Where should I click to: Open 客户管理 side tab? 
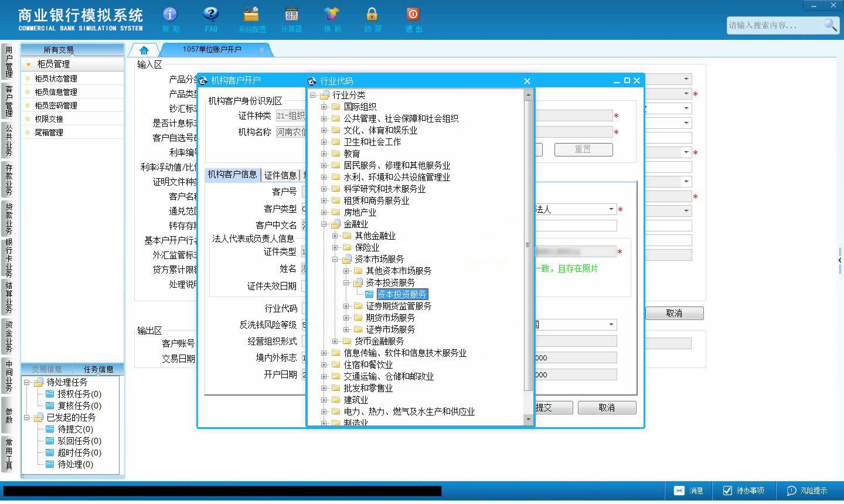pyautogui.click(x=9, y=100)
